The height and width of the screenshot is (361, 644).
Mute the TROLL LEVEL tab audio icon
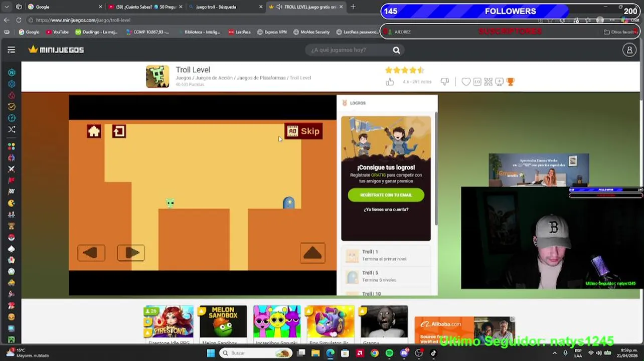279,7
